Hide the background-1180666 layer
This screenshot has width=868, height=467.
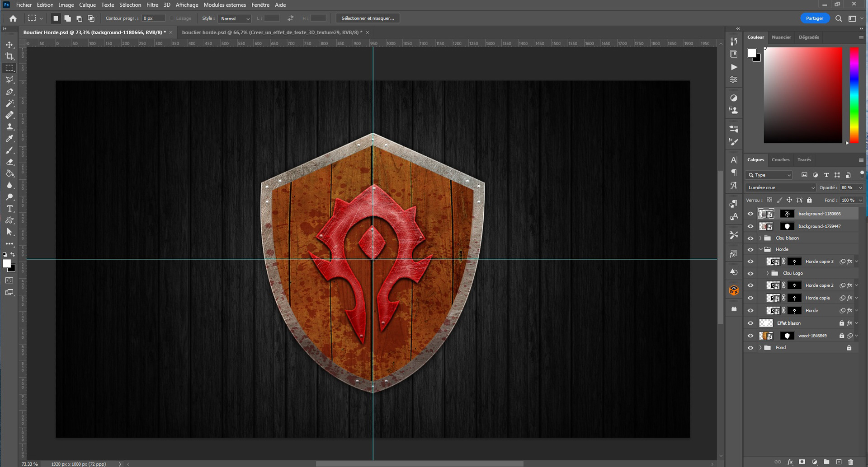point(750,214)
